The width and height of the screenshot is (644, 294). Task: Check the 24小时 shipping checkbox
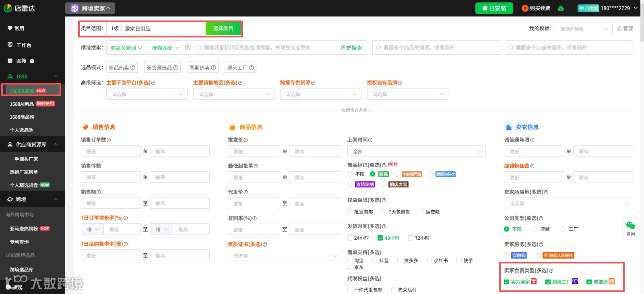click(350, 238)
